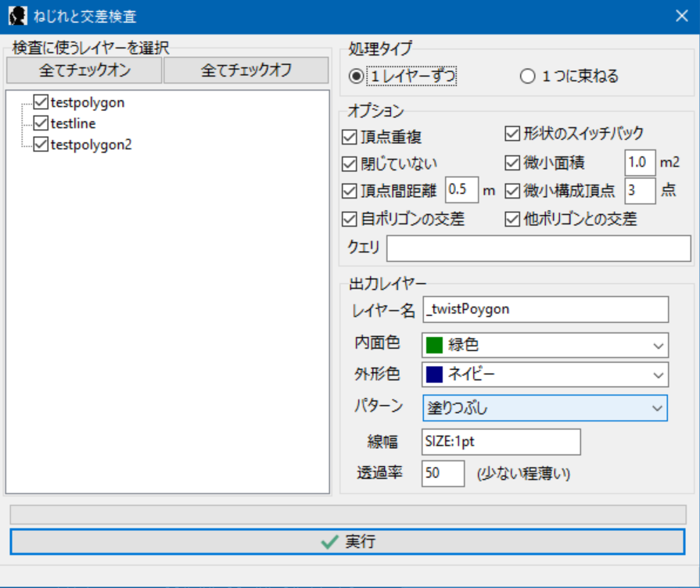
Task: Click the green 内面色 color swatch
Action: (x=435, y=344)
